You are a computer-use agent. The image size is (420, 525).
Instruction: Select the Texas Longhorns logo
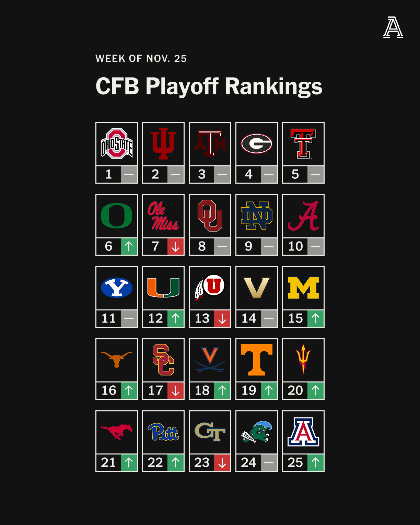click(x=117, y=359)
